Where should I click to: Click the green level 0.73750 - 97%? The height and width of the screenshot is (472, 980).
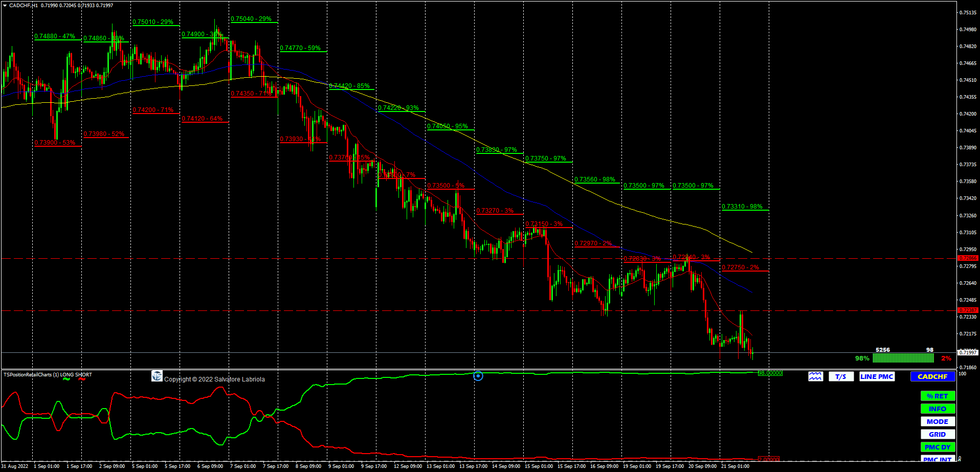click(x=546, y=159)
